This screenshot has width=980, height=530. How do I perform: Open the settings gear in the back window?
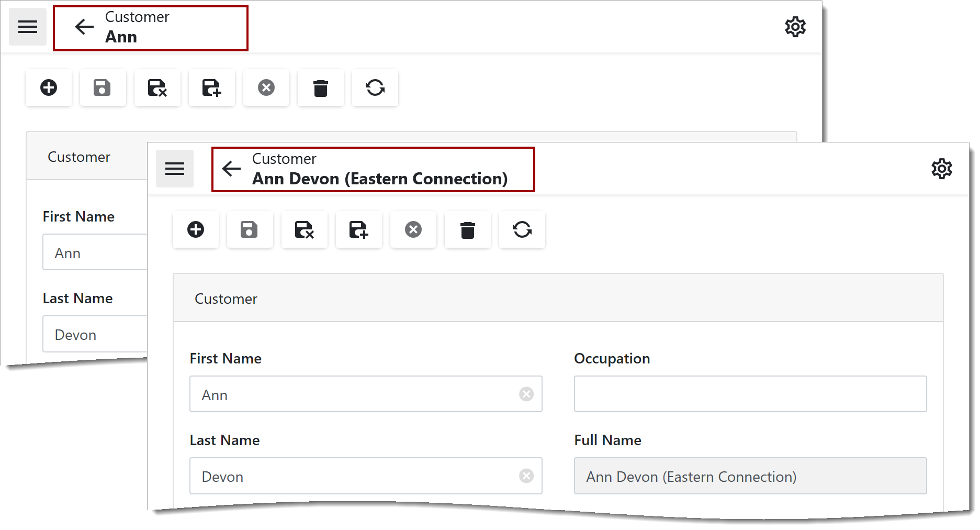795,27
